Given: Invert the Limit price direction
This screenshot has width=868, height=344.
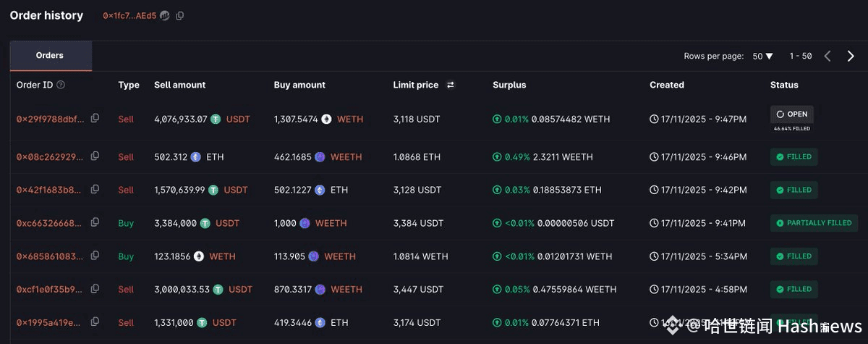Looking at the screenshot, I should [x=451, y=85].
